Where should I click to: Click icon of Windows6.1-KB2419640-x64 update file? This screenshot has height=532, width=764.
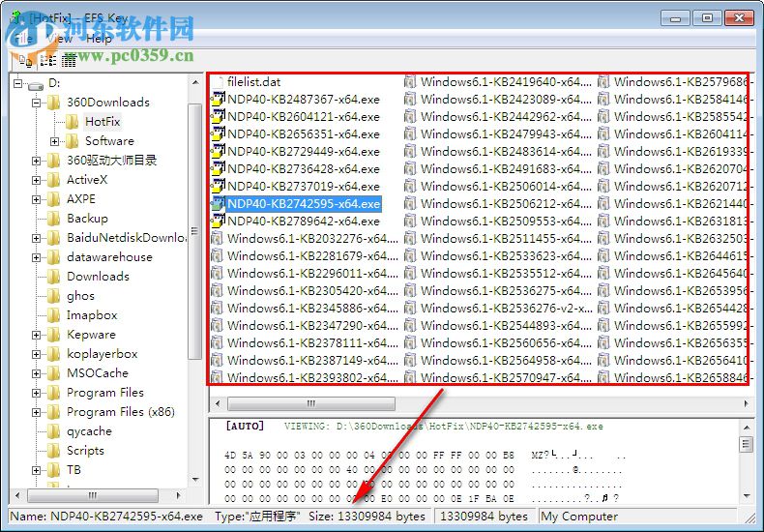click(x=410, y=82)
